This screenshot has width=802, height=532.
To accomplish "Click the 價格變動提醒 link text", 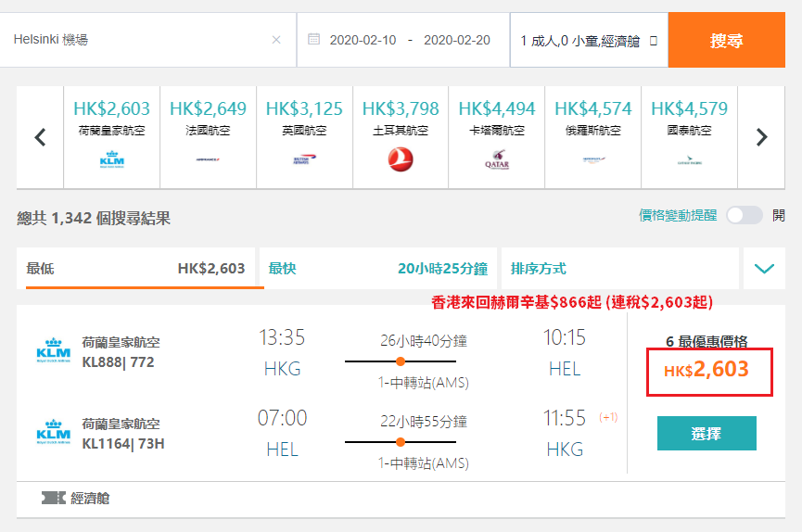I will pos(678,215).
